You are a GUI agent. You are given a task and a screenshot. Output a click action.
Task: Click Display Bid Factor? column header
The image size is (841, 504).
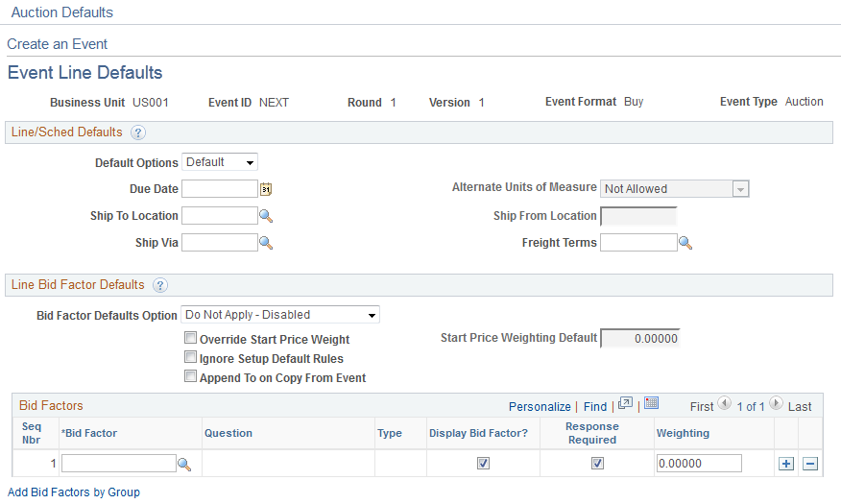[478, 433]
